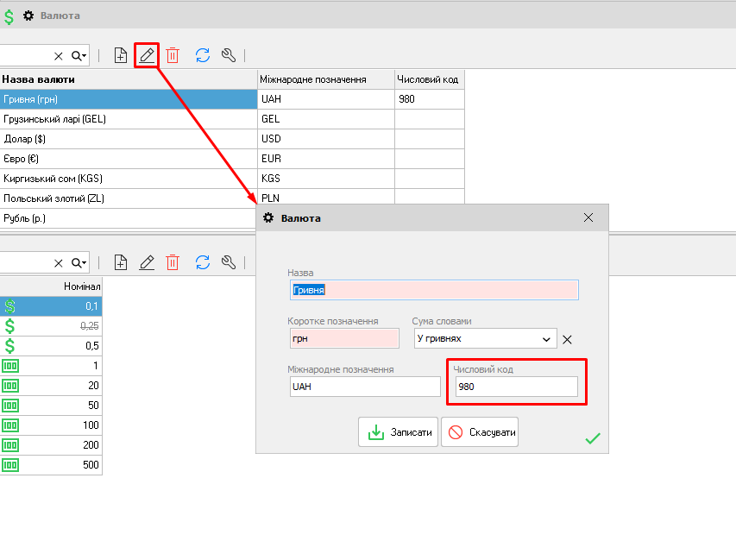Click the add new currency icon in the top toolbar
The height and width of the screenshot is (560, 736).
pos(121,55)
